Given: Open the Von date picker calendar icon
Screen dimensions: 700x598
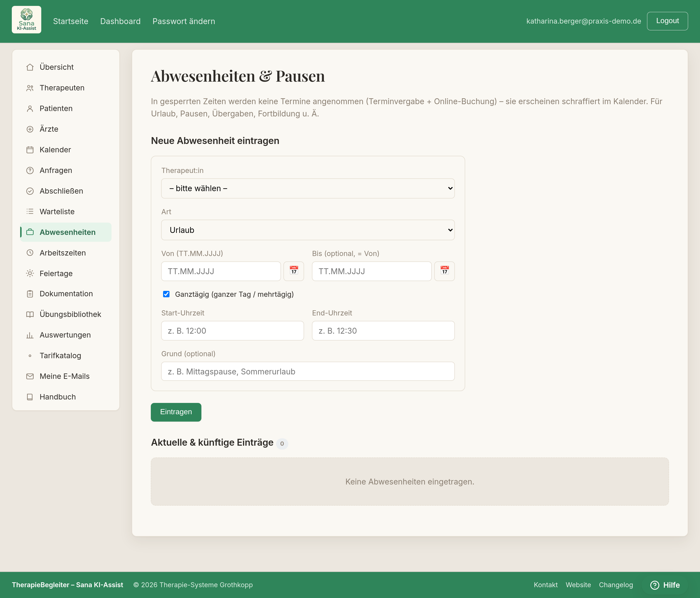Looking at the screenshot, I should [294, 271].
